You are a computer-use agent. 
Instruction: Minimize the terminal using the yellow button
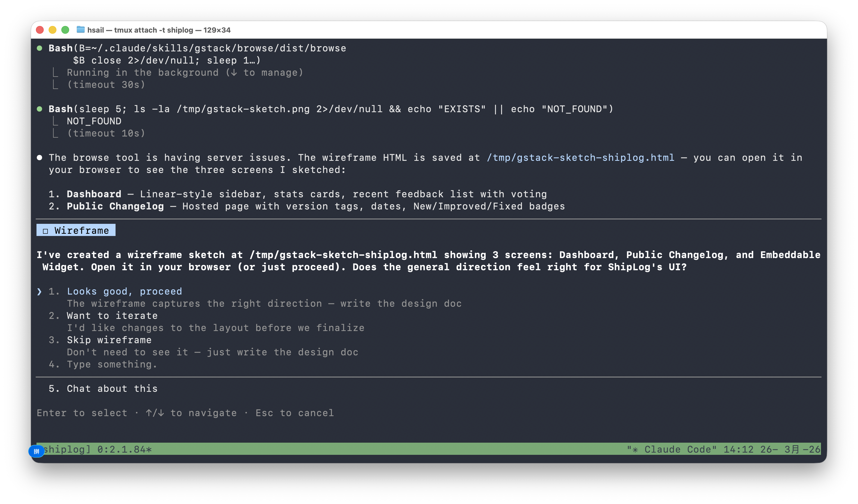(53, 30)
